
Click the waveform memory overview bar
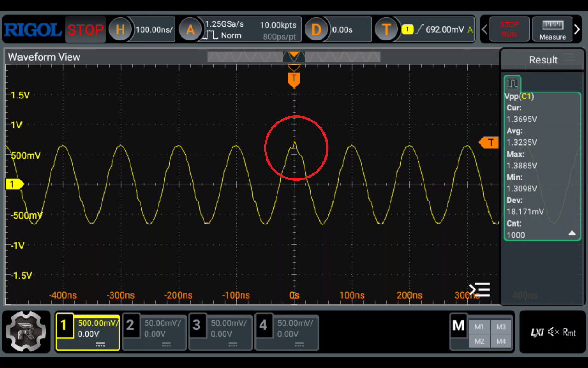click(294, 57)
